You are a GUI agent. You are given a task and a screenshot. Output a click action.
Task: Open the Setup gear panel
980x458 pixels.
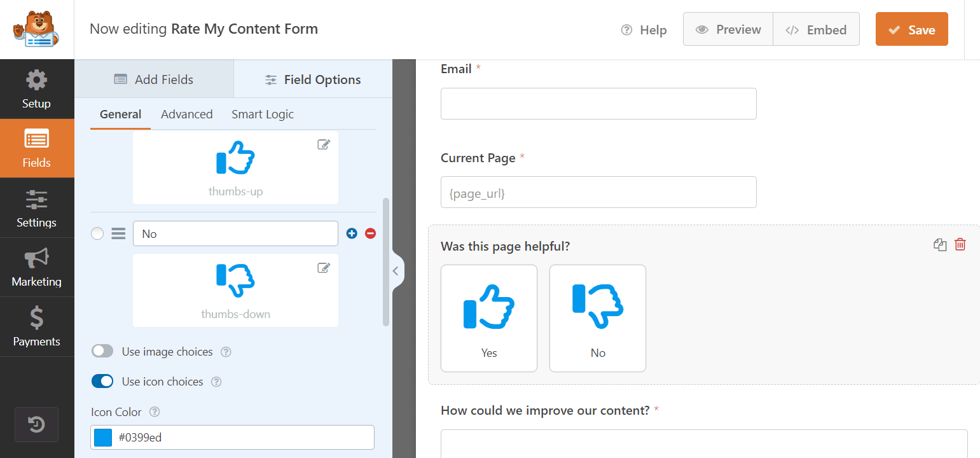[36, 89]
